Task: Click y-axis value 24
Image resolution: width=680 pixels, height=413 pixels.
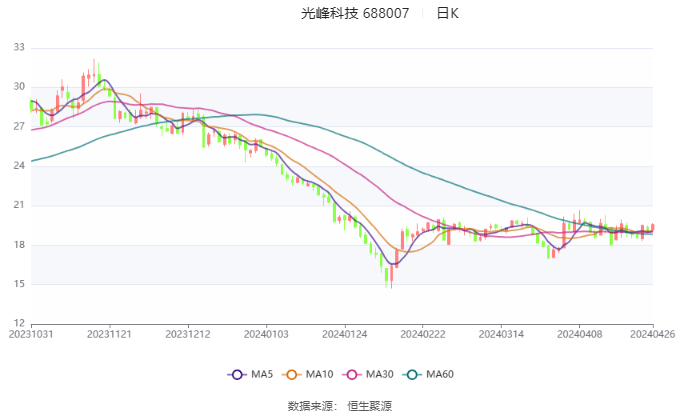Action: pyautogui.click(x=19, y=166)
